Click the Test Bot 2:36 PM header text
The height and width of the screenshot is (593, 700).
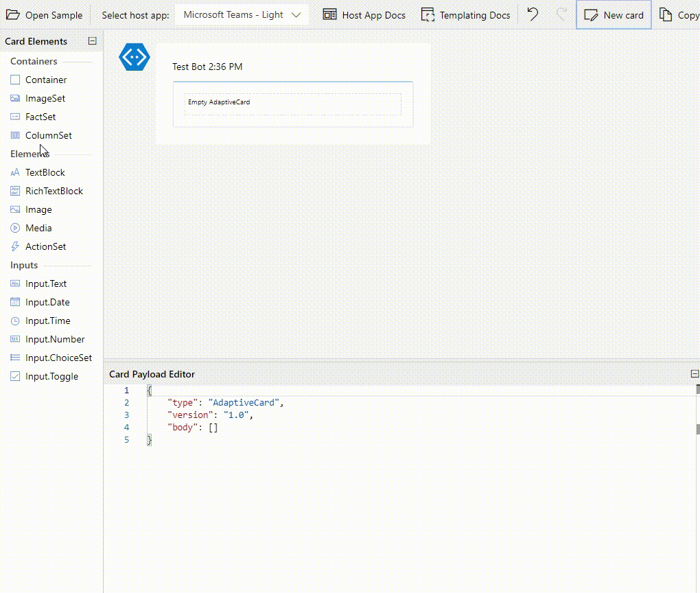tap(207, 67)
